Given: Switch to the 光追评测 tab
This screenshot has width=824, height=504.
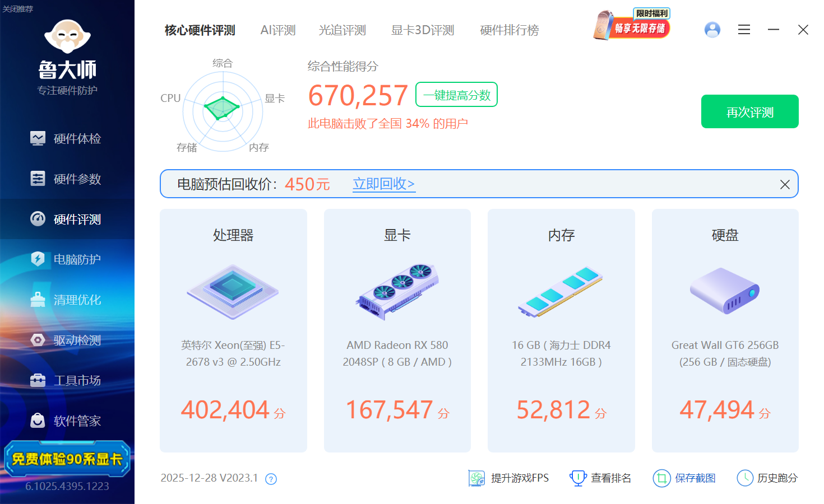Looking at the screenshot, I should [342, 30].
